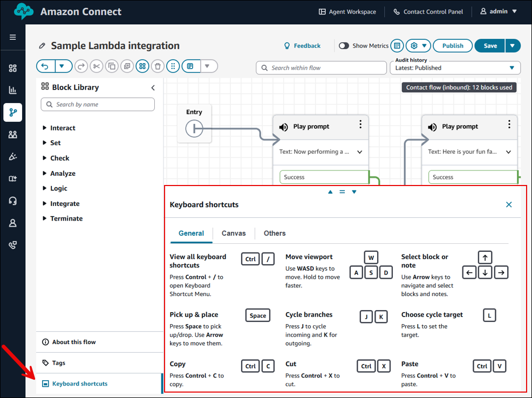Click the trash delete icon in toolbar
This screenshot has height=398, width=532.
coord(158,66)
